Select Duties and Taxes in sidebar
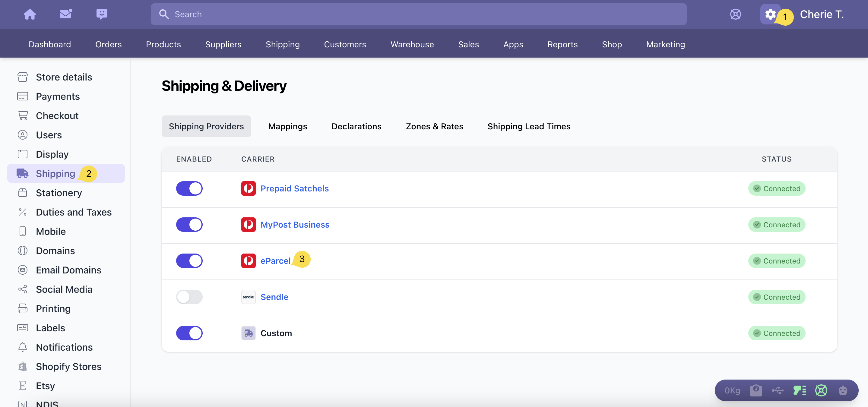The height and width of the screenshot is (407, 868). click(74, 212)
